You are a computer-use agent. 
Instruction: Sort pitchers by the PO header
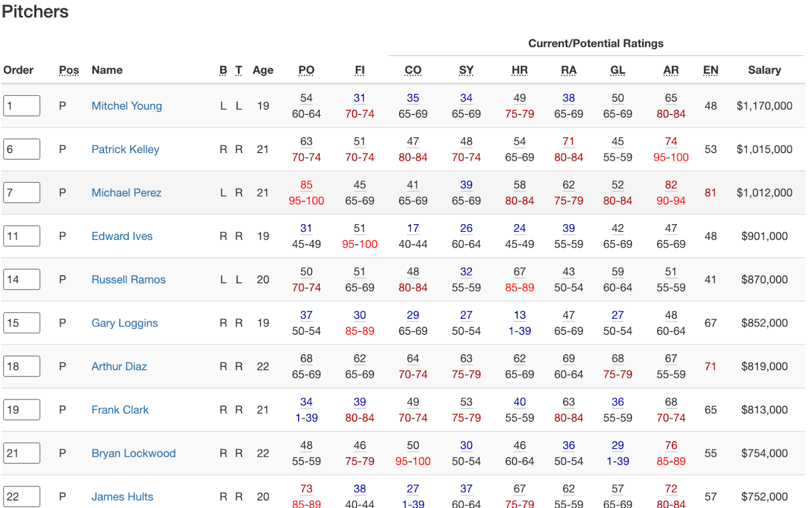click(306, 70)
